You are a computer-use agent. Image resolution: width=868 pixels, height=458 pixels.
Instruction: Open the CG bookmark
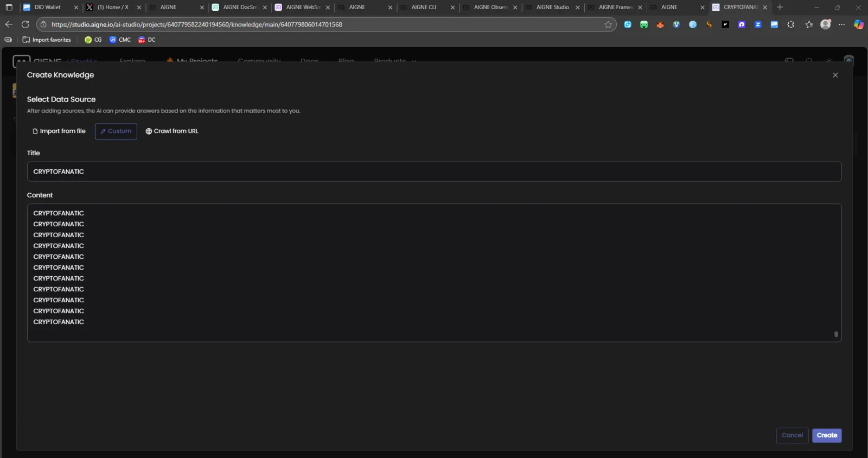(93, 40)
